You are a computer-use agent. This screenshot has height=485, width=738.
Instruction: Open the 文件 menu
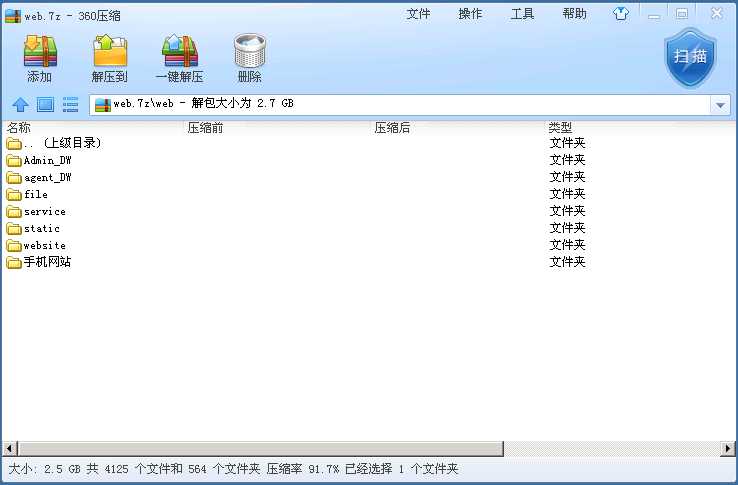(418, 14)
